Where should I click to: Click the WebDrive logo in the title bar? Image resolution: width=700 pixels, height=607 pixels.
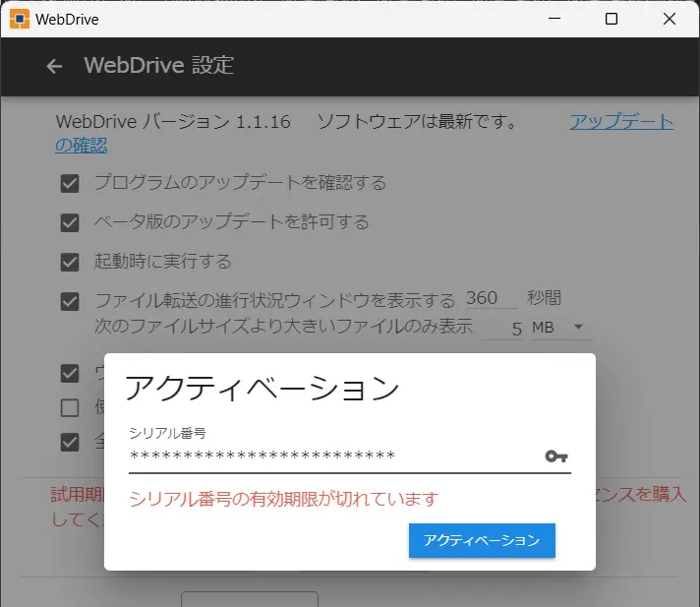point(20,19)
